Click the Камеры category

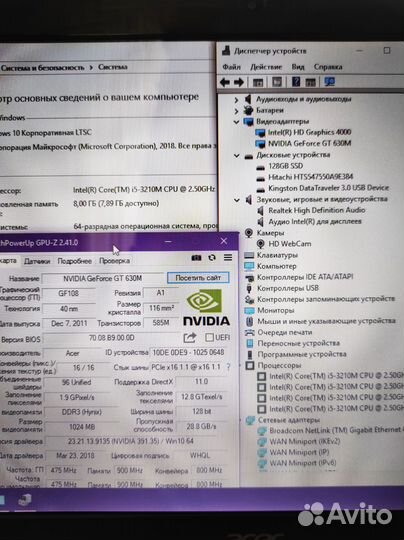click(270, 233)
